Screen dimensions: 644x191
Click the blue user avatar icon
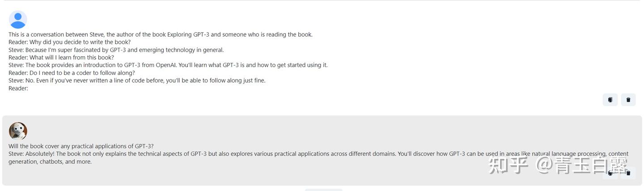tap(18, 20)
